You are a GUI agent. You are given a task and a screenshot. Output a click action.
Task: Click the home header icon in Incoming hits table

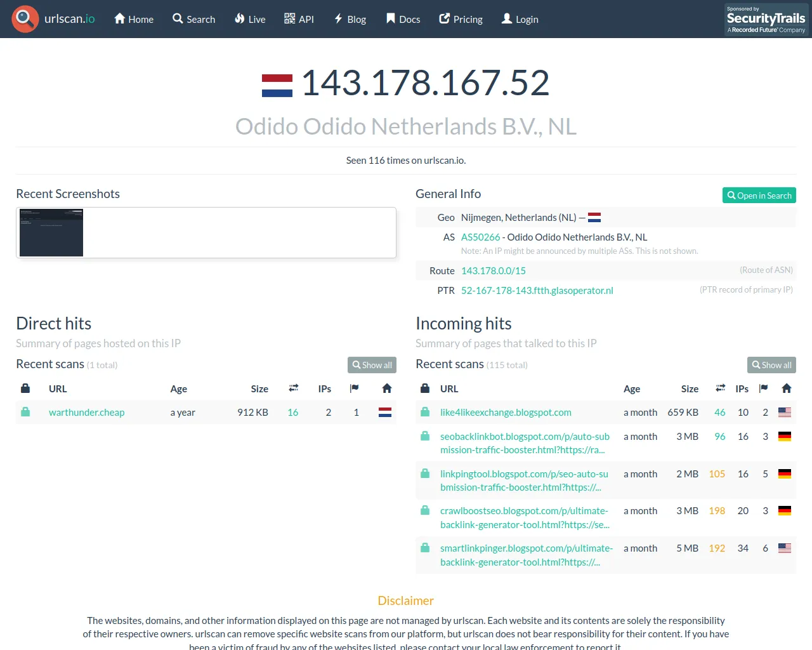coord(787,388)
